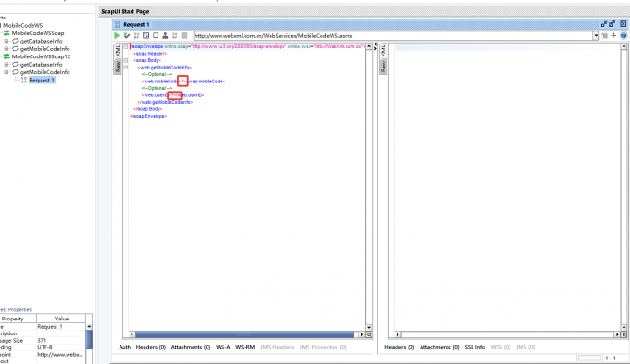Collapse web:getMobileCodeInfo fold marker
630x364 pixels.
click(126, 68)
